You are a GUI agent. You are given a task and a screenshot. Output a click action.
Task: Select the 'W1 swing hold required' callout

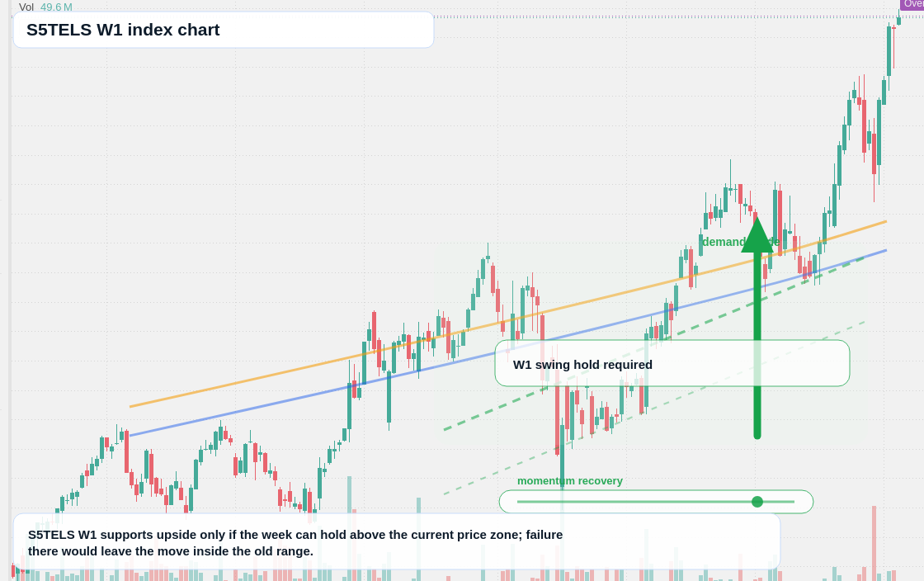point(672,363)
